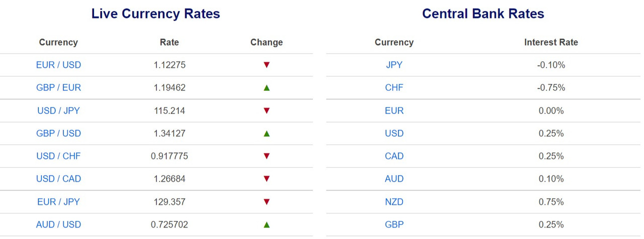Viewport: 644px width, 239px height.
Task: Click the green up arrow for GBP / EUR
Action: click(267, 88)
